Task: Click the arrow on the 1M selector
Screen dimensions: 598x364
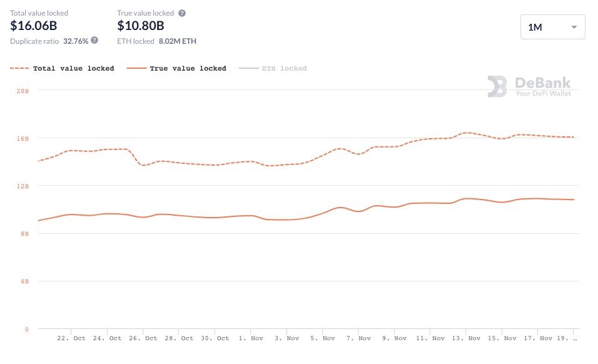Action: click(574, 28)
